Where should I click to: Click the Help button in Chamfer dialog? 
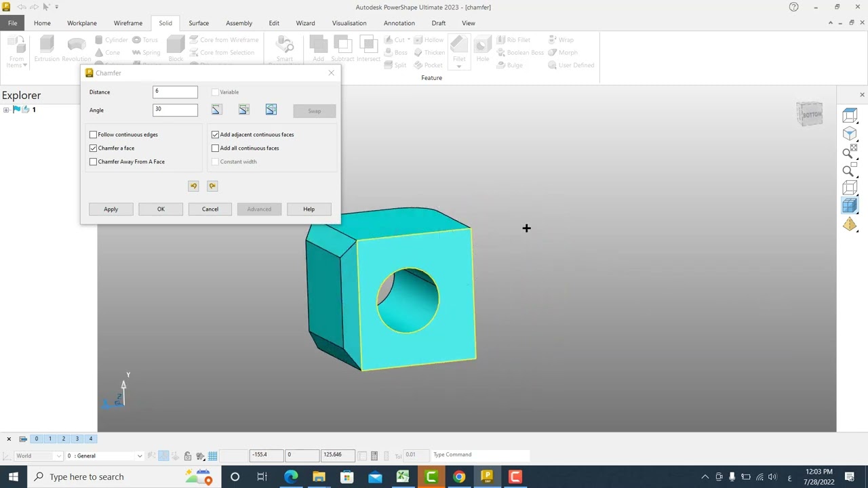(x=309, y=209)
